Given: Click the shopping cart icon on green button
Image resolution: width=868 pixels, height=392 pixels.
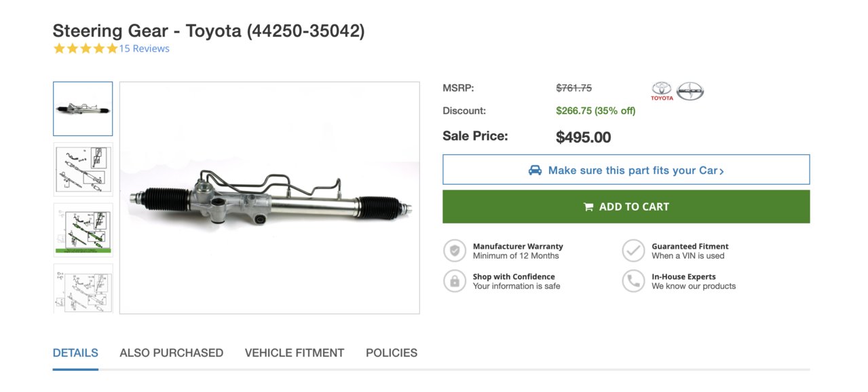Looking at the screenshot, I should (x=588, y=207).
